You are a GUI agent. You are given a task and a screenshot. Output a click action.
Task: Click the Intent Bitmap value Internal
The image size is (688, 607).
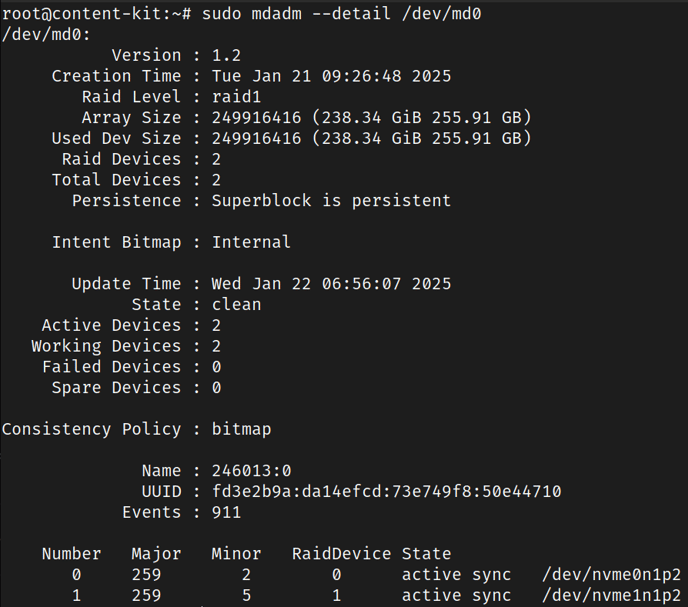tap(251, 242)
